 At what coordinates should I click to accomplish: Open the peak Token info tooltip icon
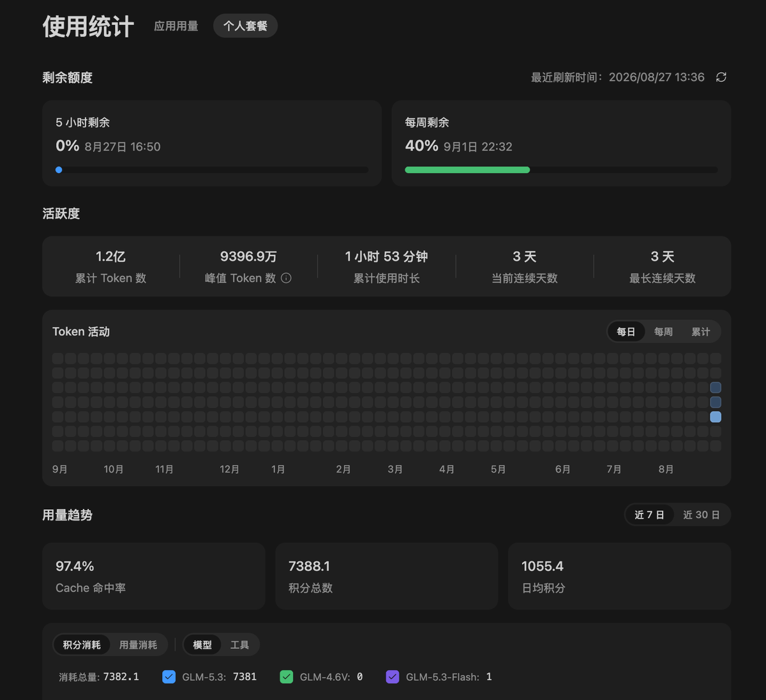tap(286, 278)
